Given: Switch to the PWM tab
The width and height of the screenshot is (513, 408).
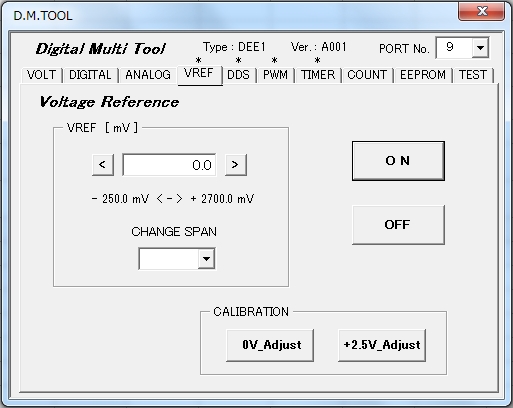Looking at the screenshot, I should tap(275, 75).
